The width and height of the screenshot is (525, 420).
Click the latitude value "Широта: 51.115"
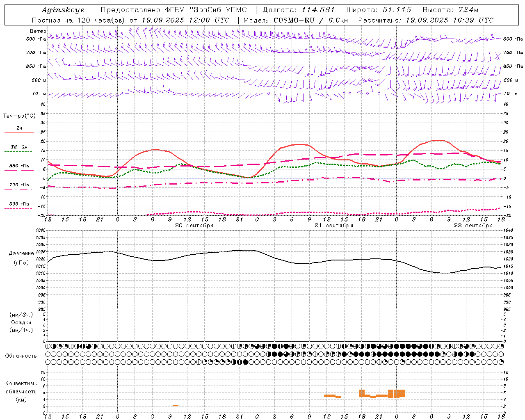(379, 10)
